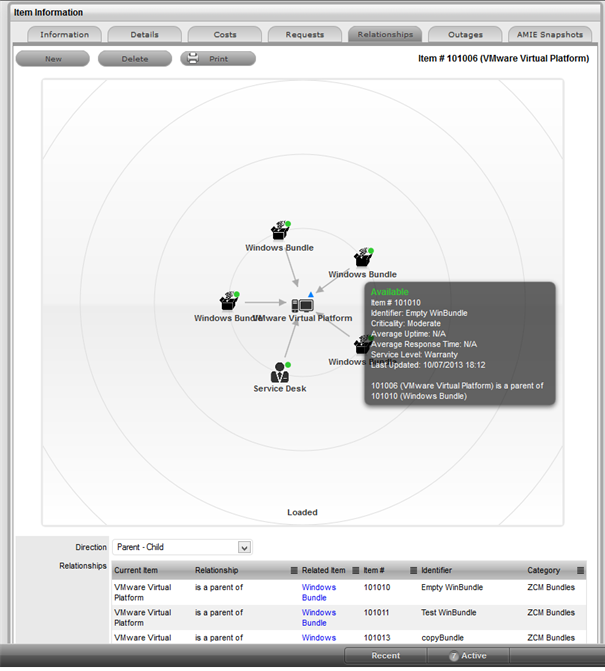This screenshot has height=671, width=605.
Task: Click the Loaded status text in map
Action: (302, 512)
